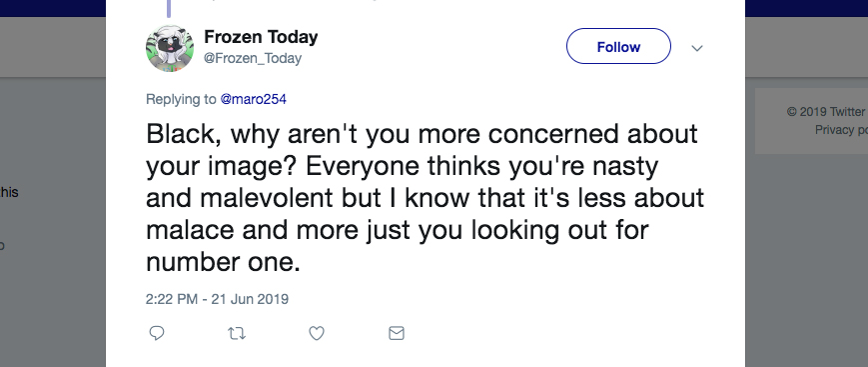
Task: Like the tweet with the heart icon
Action: click(x=316, y=333)
